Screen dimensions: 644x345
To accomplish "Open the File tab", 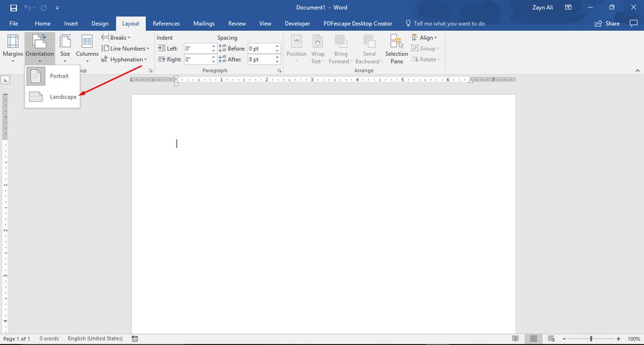I will [14, 23].
